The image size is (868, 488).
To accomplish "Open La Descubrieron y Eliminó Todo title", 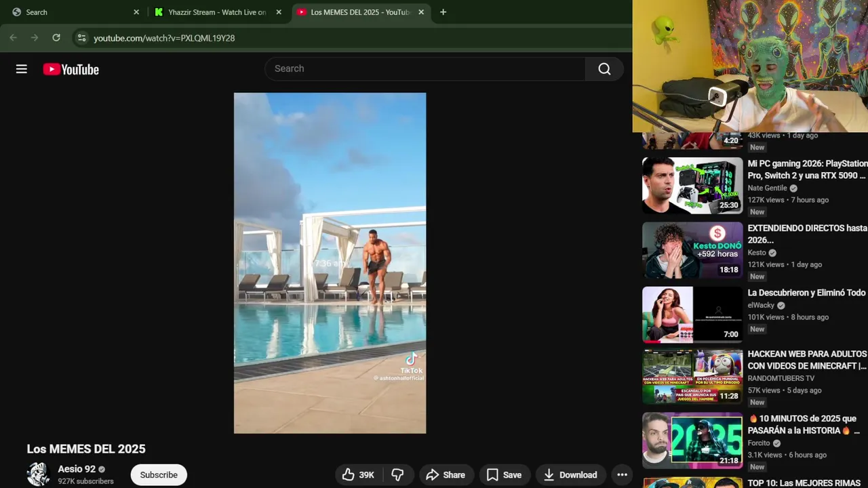I will pos(807,293).
